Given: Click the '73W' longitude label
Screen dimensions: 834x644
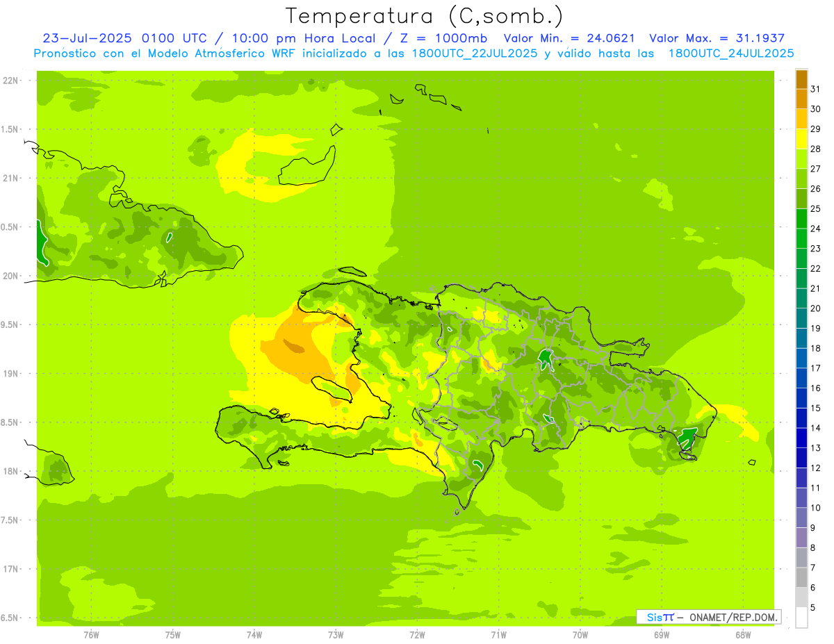Looking at the screenshot, I should pos(336,634).
